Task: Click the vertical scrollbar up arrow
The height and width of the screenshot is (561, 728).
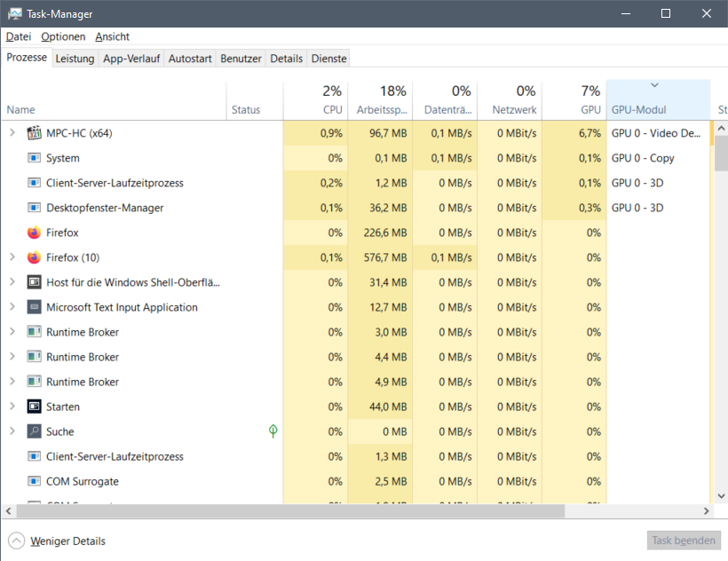Action: click(721, 129)
